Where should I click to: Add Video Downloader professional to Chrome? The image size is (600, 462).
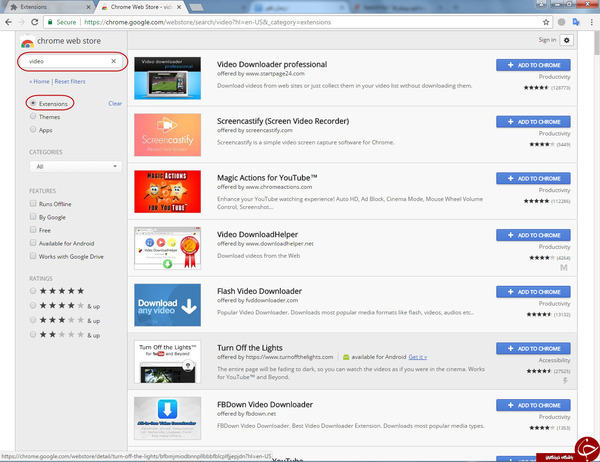[x=533, y=65]
